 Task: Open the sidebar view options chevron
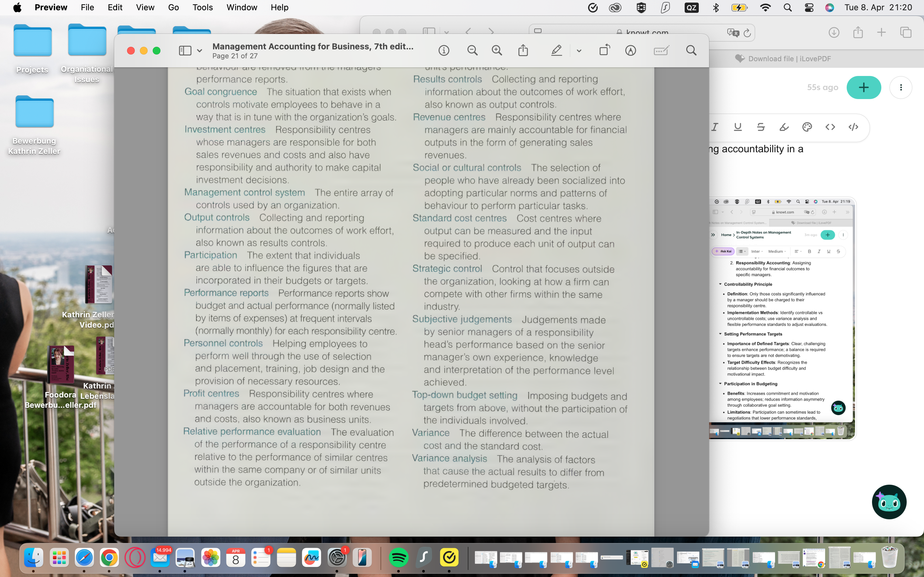(199, 51)
